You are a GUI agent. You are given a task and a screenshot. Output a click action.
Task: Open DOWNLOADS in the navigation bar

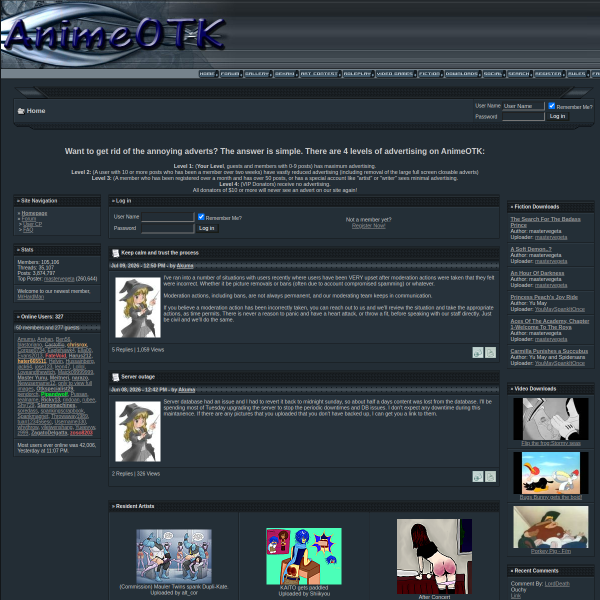463,74
